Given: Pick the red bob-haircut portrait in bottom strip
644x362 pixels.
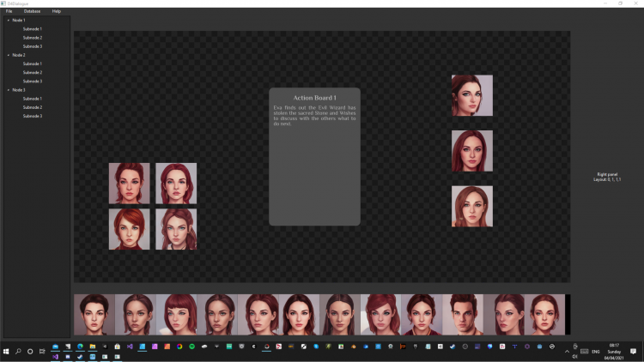Looking at the screenshot, I should click(x=179, y=315).
